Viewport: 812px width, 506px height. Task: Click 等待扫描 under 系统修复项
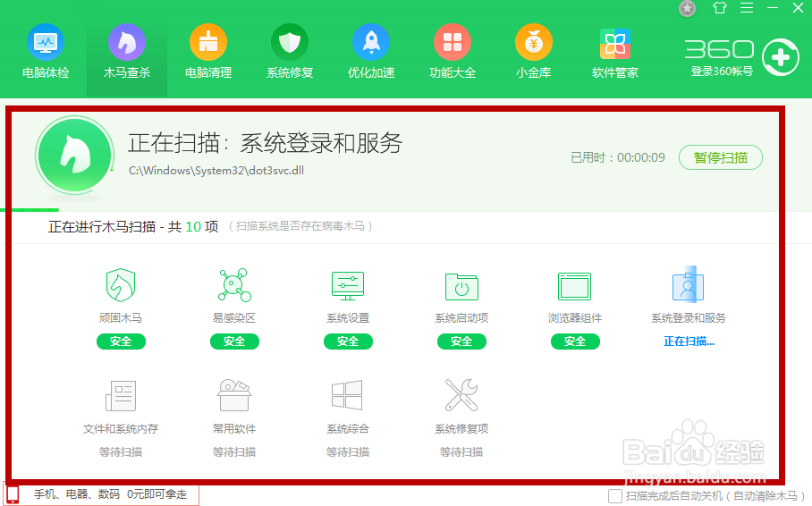point(461,452)
